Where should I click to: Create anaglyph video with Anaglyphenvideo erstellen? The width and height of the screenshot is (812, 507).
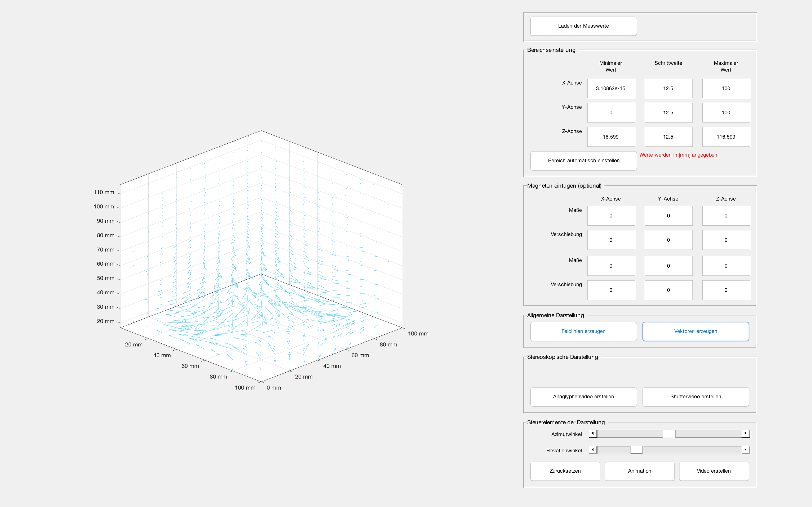[x=583, y=397]
